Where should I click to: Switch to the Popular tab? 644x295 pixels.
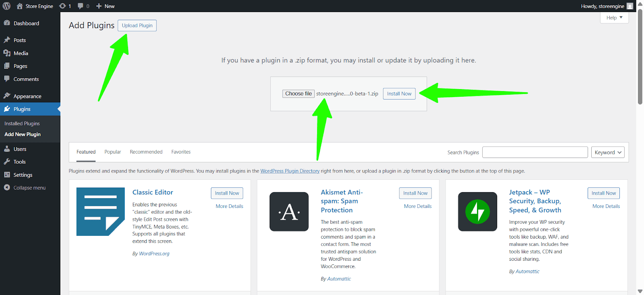pos(113,152)
